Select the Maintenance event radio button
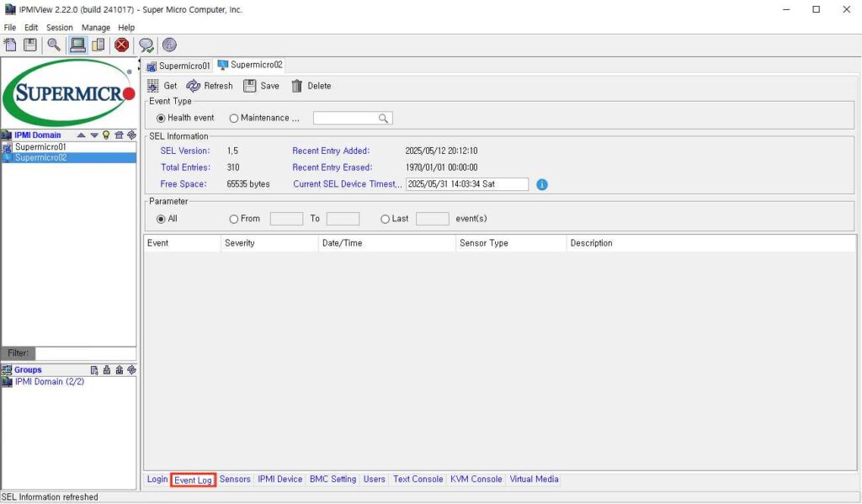Image resolution: width=862 pixels, height=504 pixels. (234, 118)
